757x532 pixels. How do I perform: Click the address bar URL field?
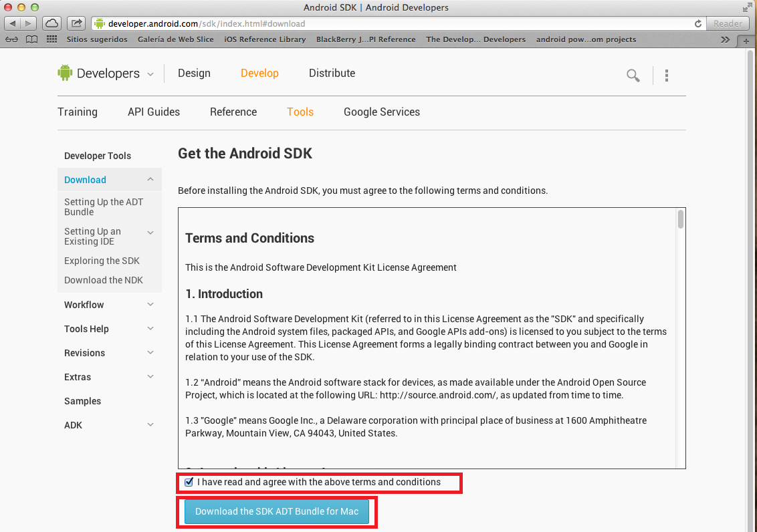[399, 23]
